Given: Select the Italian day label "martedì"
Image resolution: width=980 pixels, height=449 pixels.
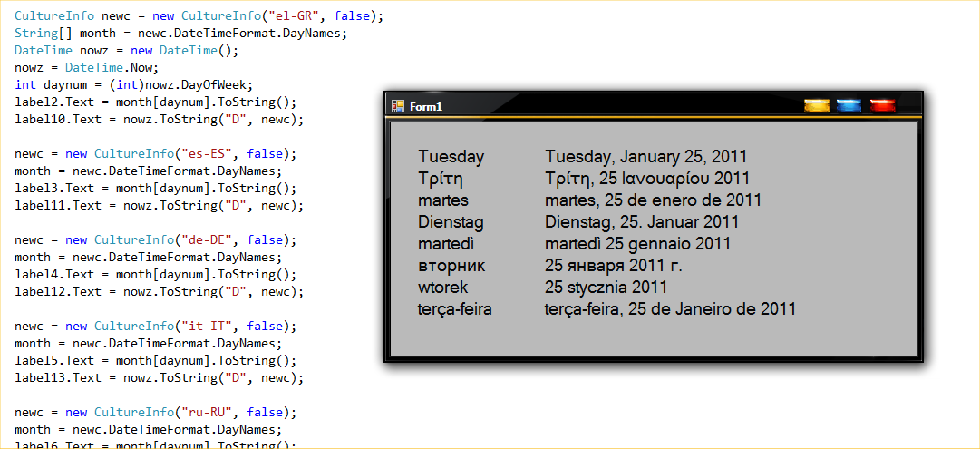Looking at the screenshot, I should 446,244.
